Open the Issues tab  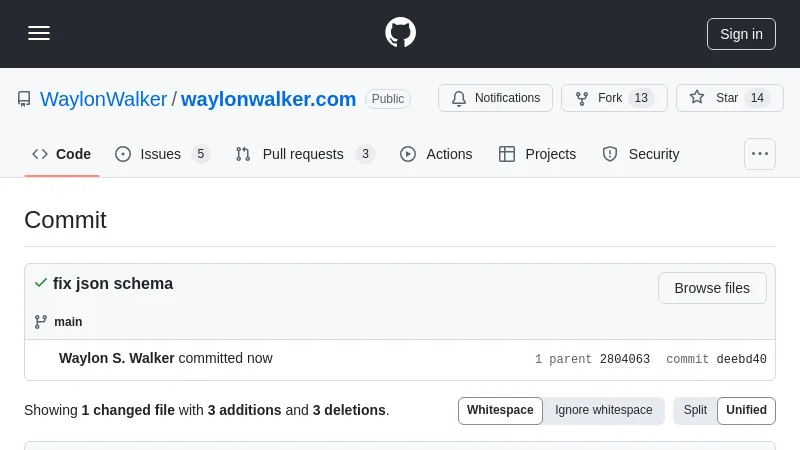(x=161, y=154)
